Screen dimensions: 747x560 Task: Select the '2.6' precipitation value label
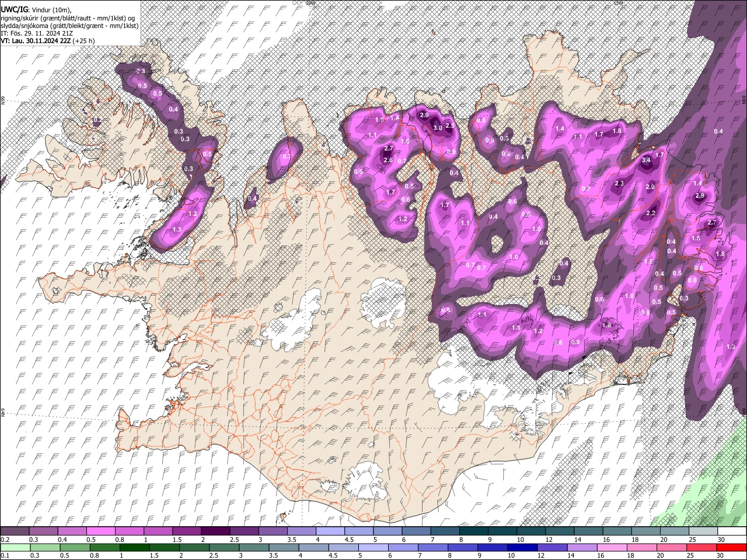point(388,160)
